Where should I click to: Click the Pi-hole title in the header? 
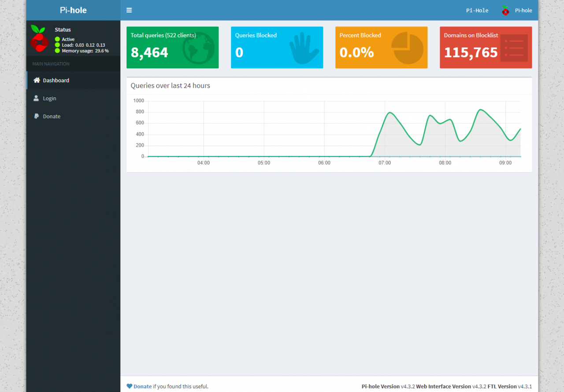[x=73, y=10]
